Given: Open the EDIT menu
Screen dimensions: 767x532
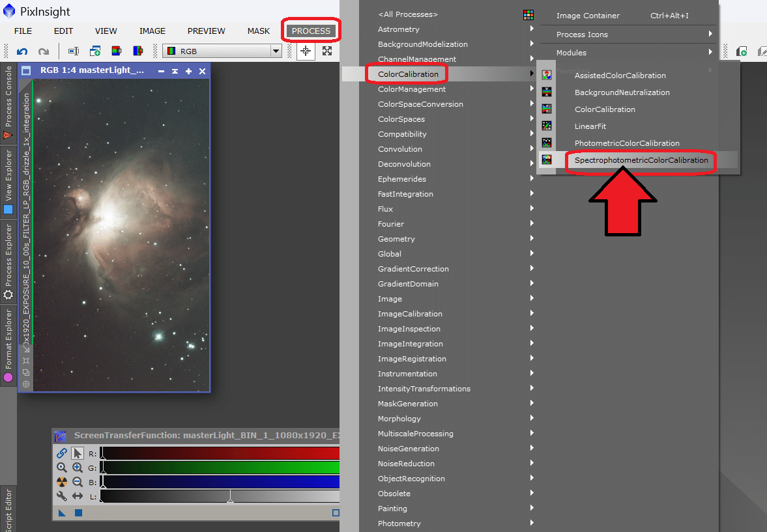Looking at the screenshot, I should click(x=64, y=31).
